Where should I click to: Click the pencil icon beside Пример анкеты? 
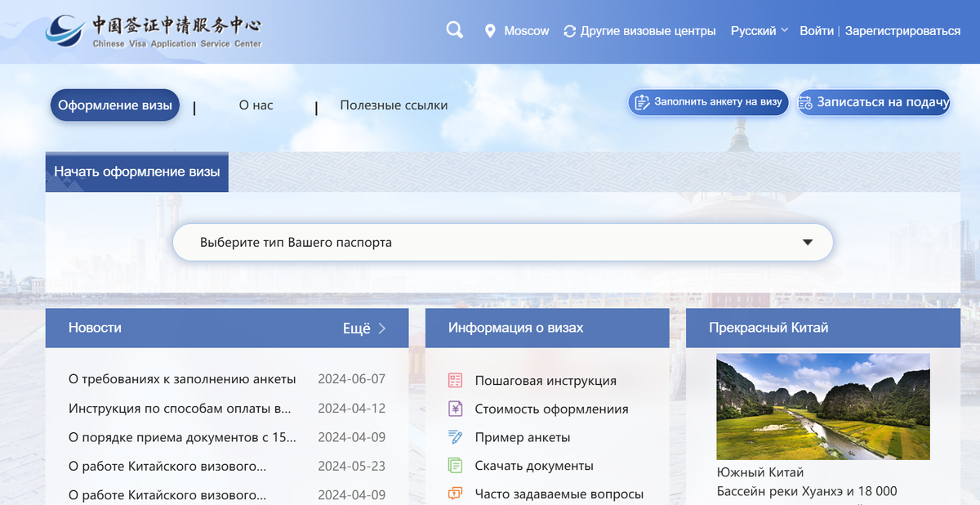(456, 437)
